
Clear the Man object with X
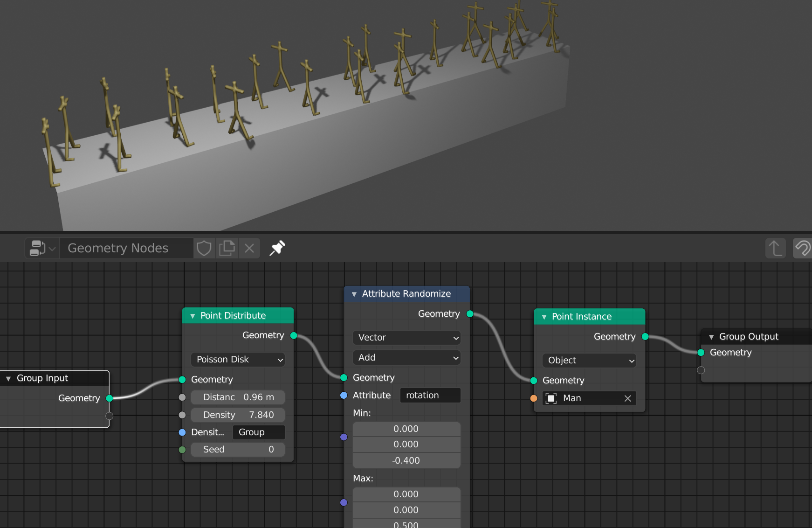coord(628,398)
